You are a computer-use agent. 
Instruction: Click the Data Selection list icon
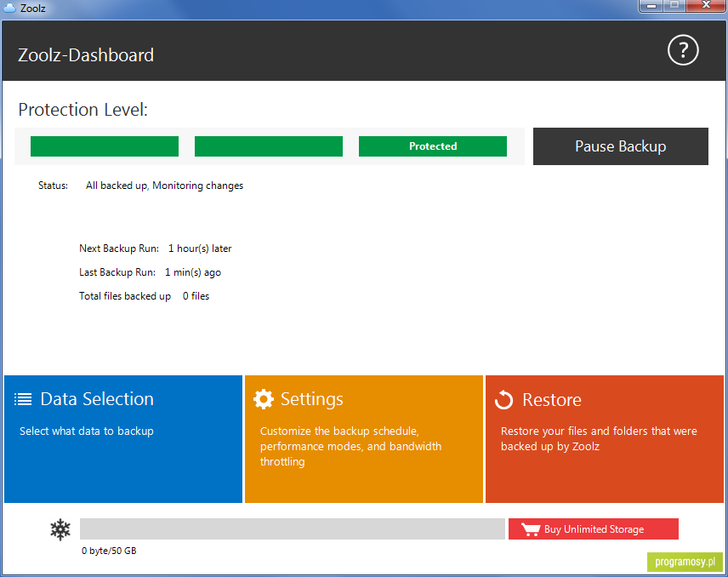coord(23,399)
